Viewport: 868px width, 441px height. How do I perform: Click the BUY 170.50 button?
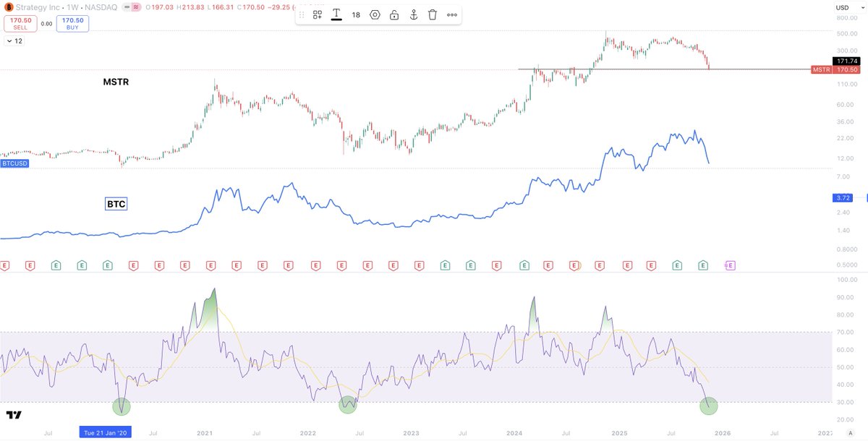point(72,23)
